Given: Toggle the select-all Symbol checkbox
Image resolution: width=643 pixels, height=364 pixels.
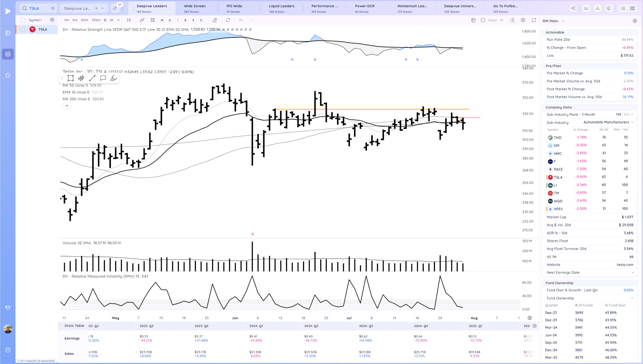Looking at the screenshot, I should pos(23,20).
